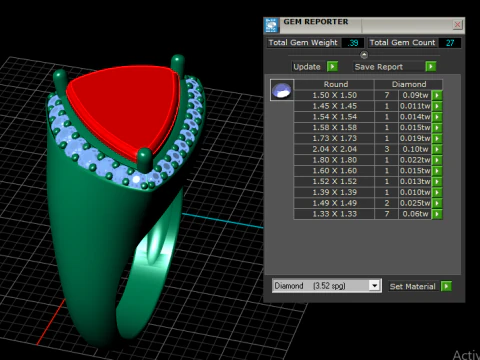The width and height of the screenshot is (480, 360).
Task: Click green arrow for 1.60 X 1.60 row
Action: click(437, 171)
